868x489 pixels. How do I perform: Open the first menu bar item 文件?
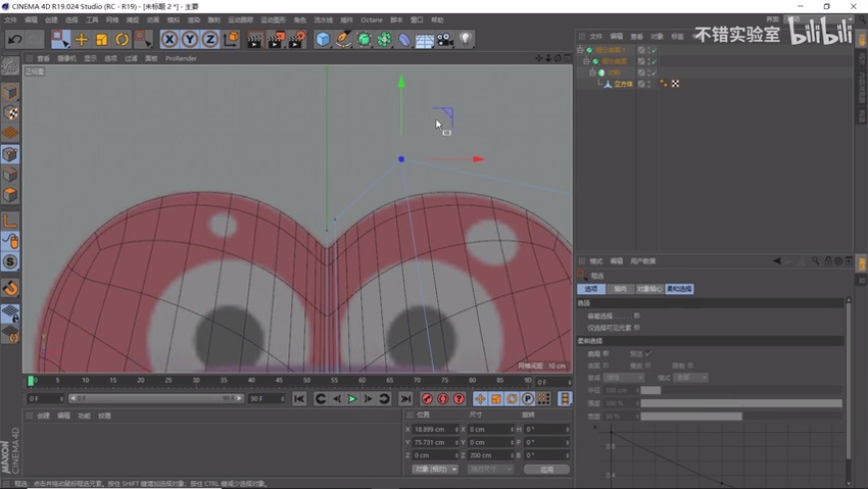click(x=11, y=20)
